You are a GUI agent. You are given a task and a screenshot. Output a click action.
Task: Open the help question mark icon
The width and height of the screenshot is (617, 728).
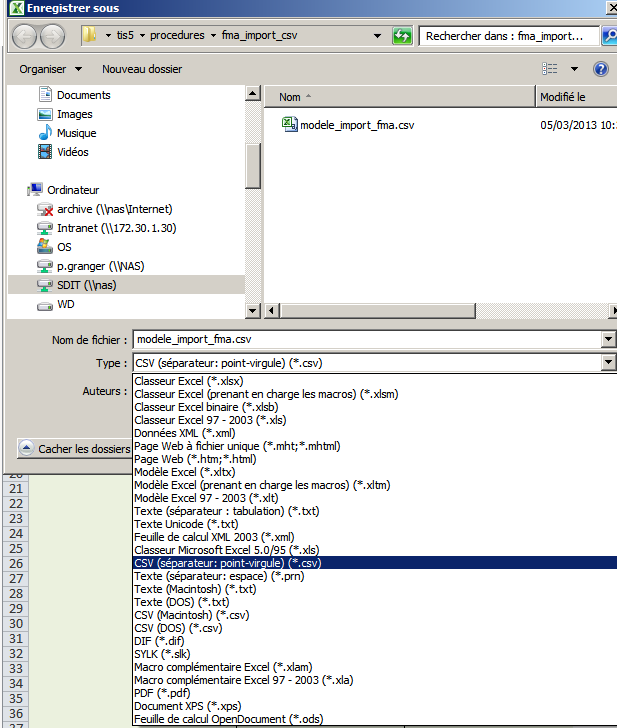(x=601, y=69)
